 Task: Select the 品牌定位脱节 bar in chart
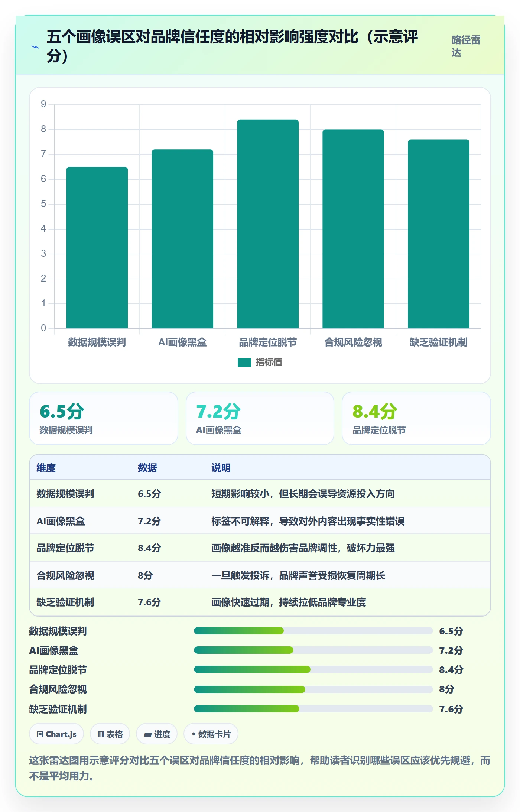click(x=268, y=224)
